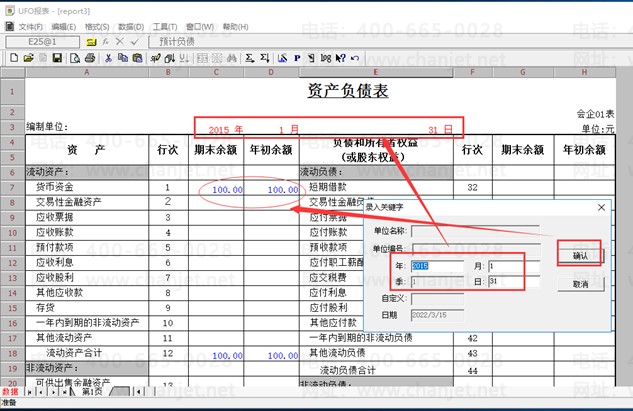633x411 pixels.
Task: Click the print preview icon
Action: coord(75,58)
